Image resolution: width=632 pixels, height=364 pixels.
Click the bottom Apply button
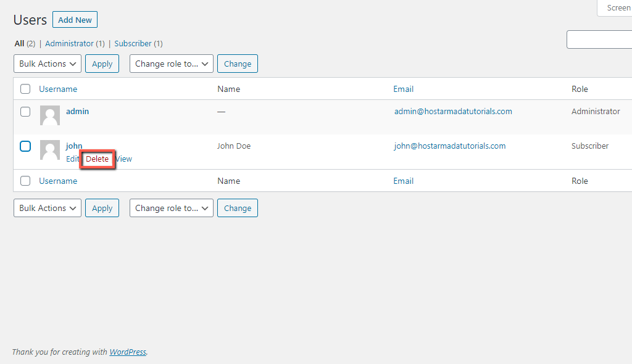click(102, 208)
